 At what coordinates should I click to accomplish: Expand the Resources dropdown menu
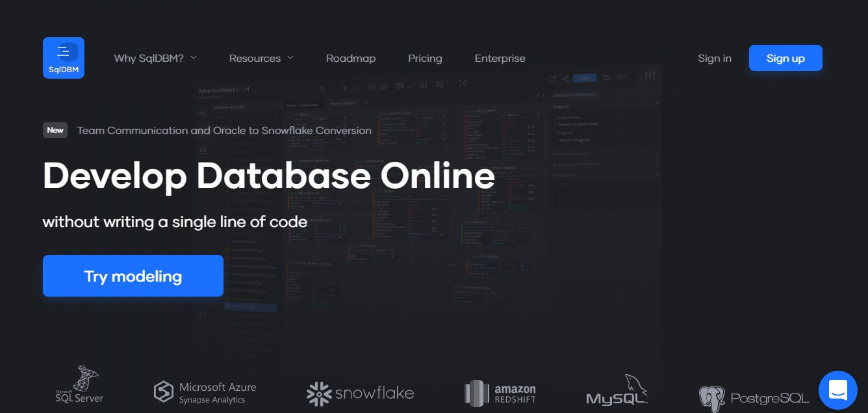tap(261, 58)
